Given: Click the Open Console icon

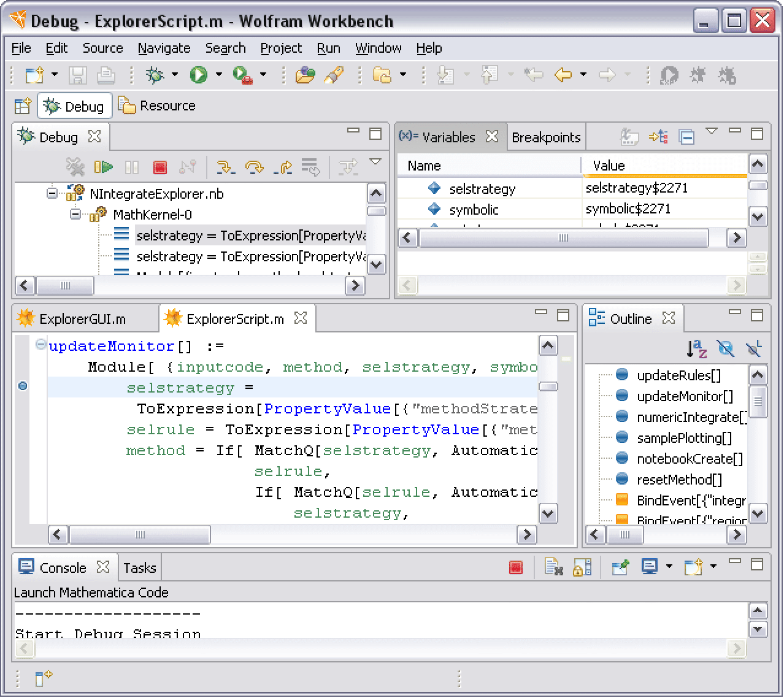Looking at the screenshot, I should tap(693, 567).
